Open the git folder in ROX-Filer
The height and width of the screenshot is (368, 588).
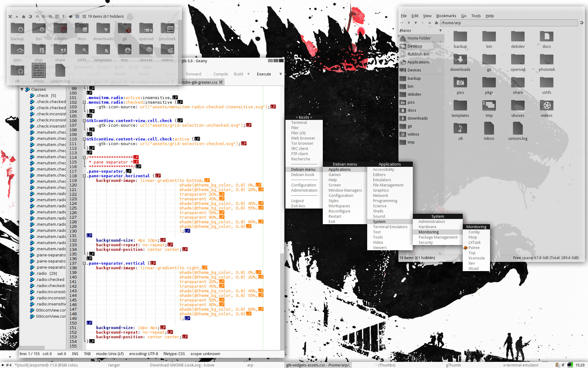click(125, 32)
